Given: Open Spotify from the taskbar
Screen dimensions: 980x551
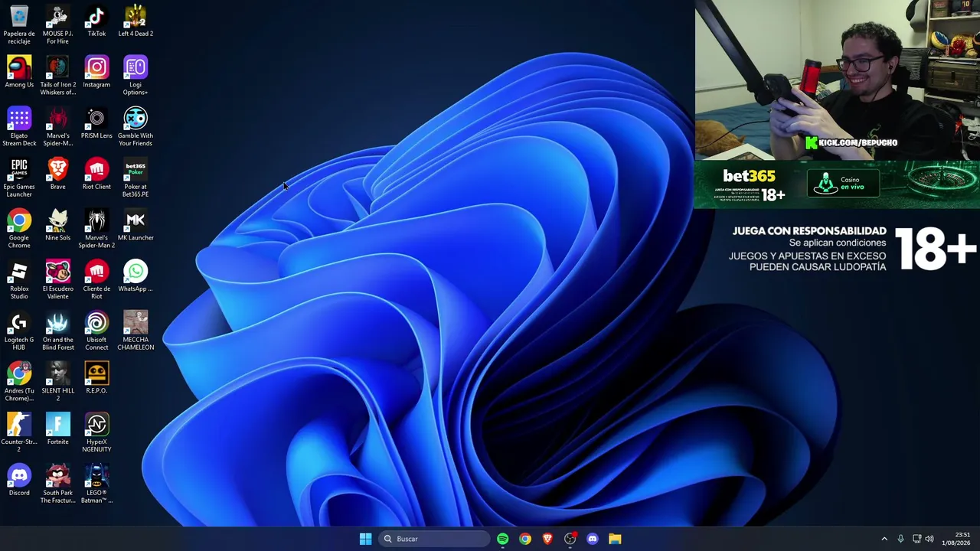Looking at the screenshot, I should [x=502, y=539].
